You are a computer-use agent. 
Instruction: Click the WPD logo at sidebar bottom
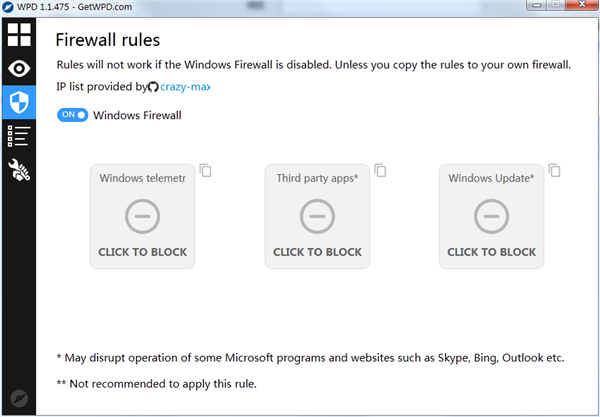(19, 397)
